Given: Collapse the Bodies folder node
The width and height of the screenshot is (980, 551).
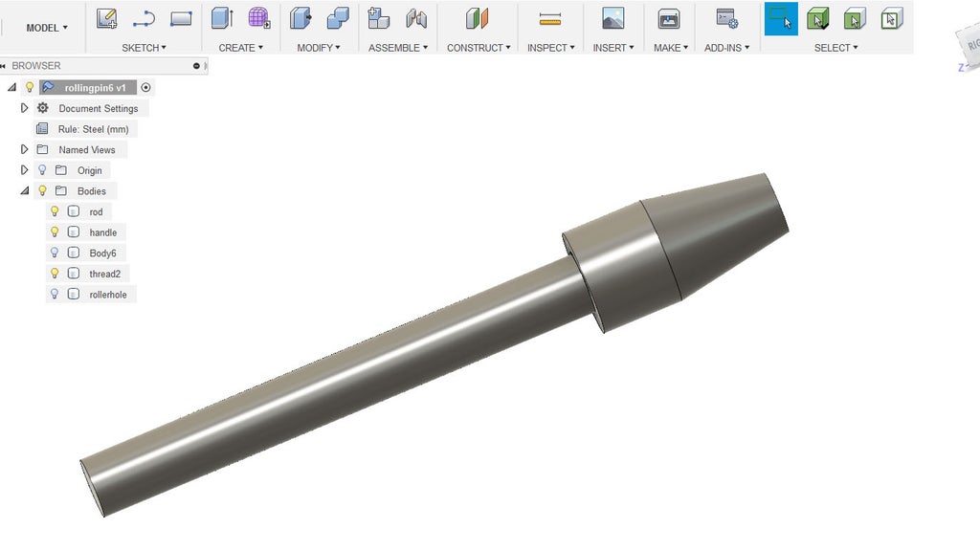Looking at the screenshot, I should pyautogui.click(x=24, y=190).
